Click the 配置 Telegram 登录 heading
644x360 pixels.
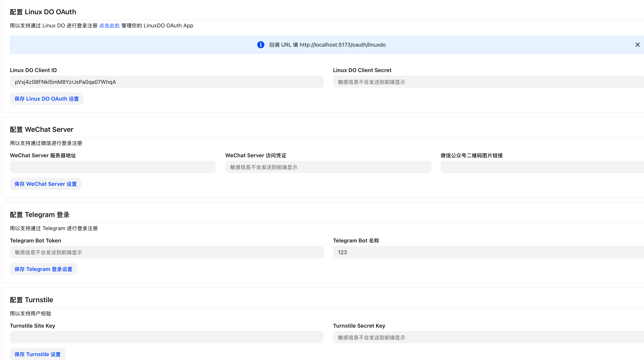click(x=40, y=214)
